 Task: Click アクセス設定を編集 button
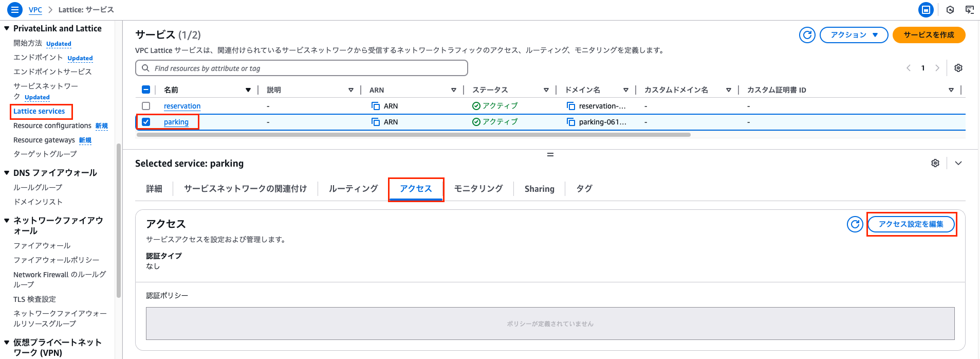click(911, 224)
